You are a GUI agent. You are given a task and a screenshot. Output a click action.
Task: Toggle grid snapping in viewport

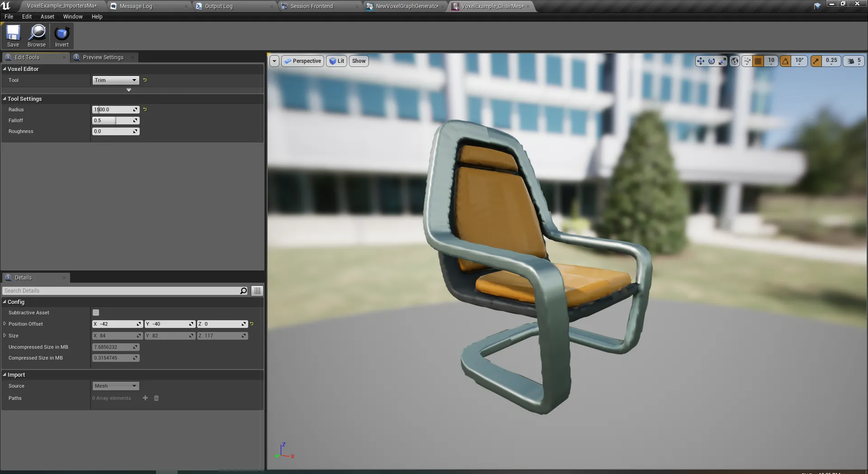(x=759, y=61)
